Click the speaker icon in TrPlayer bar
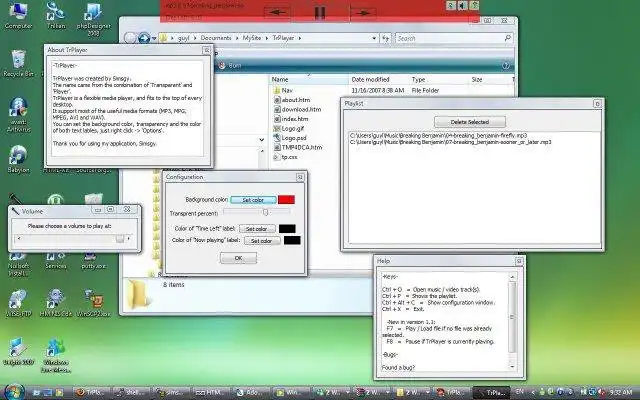 (462, 6)
